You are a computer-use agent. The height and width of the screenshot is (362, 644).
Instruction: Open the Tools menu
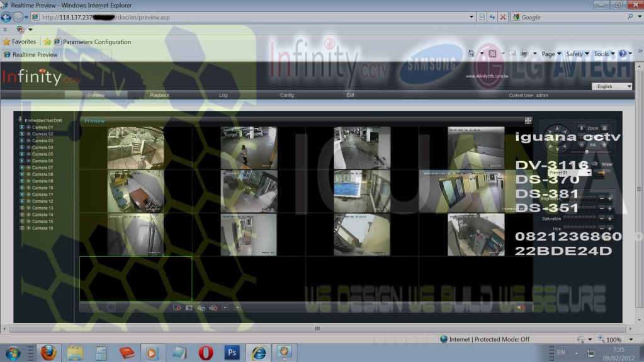(x=604, y=54)
